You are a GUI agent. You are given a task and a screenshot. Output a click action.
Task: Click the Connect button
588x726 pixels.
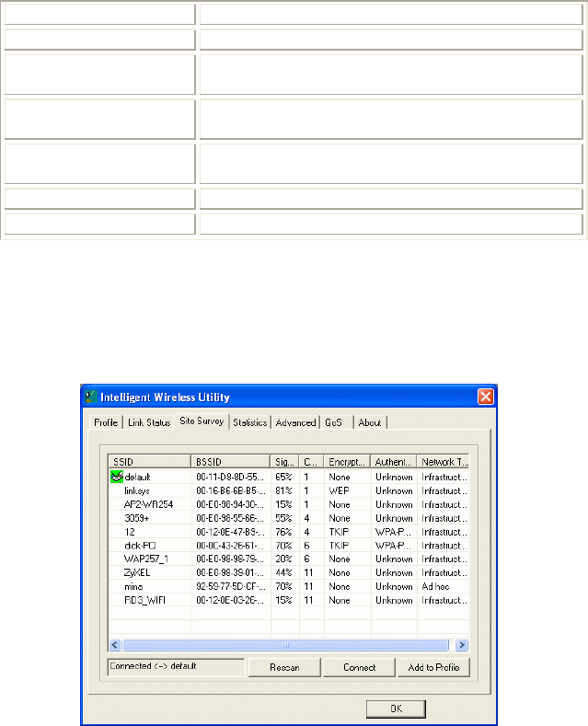click(360, 667)
